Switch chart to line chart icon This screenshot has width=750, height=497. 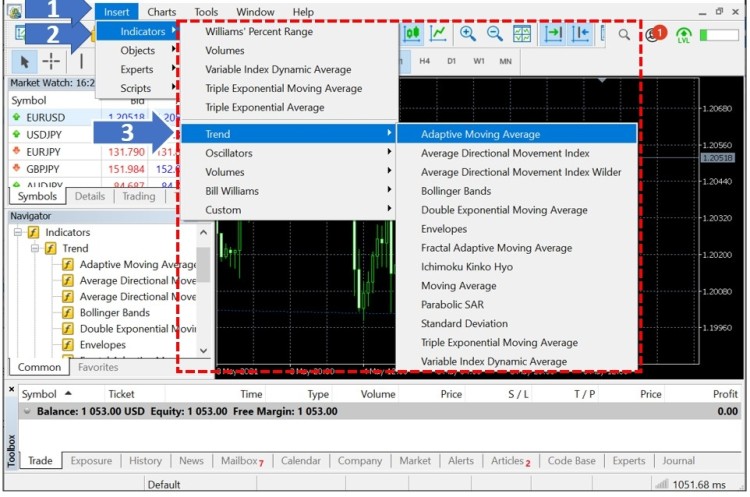(438, 34)
